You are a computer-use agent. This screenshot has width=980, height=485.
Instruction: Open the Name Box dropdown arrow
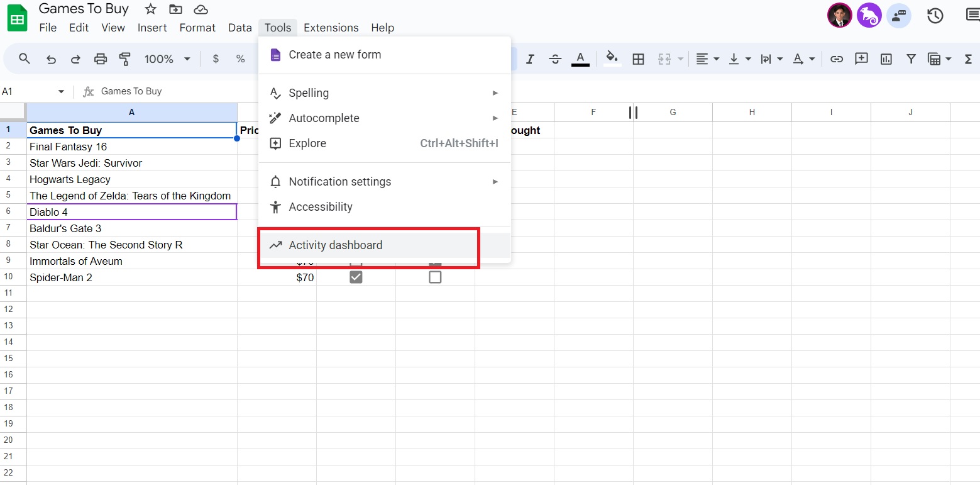(x=61, y=92)
